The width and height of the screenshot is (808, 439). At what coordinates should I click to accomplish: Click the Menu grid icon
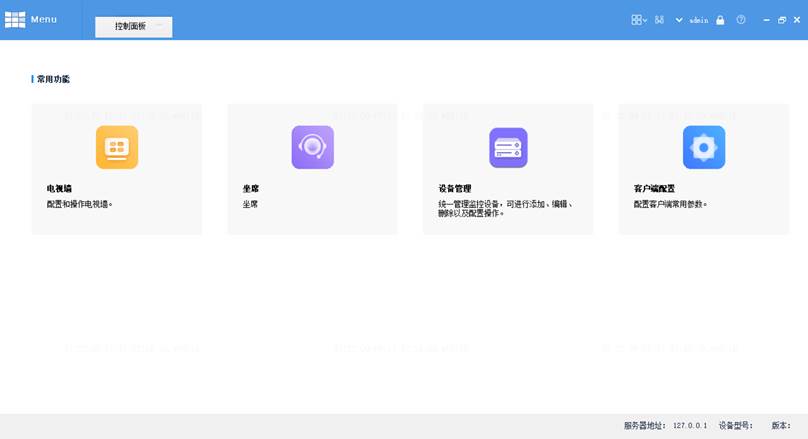[15, 19]
